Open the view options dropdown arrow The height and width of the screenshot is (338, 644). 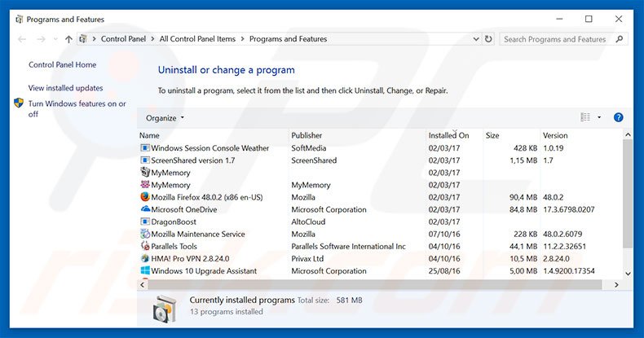coord(599,118)
